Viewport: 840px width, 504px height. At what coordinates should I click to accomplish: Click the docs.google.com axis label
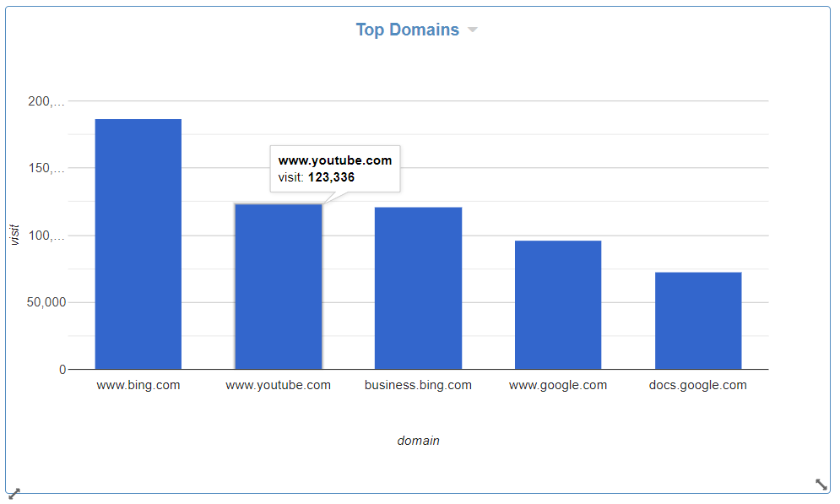[x=698, y=385]
